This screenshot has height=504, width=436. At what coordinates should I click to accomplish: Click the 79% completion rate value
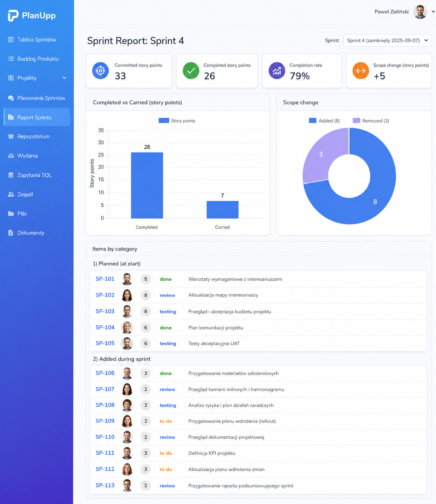pyautogui.click(x=300, y=76)
